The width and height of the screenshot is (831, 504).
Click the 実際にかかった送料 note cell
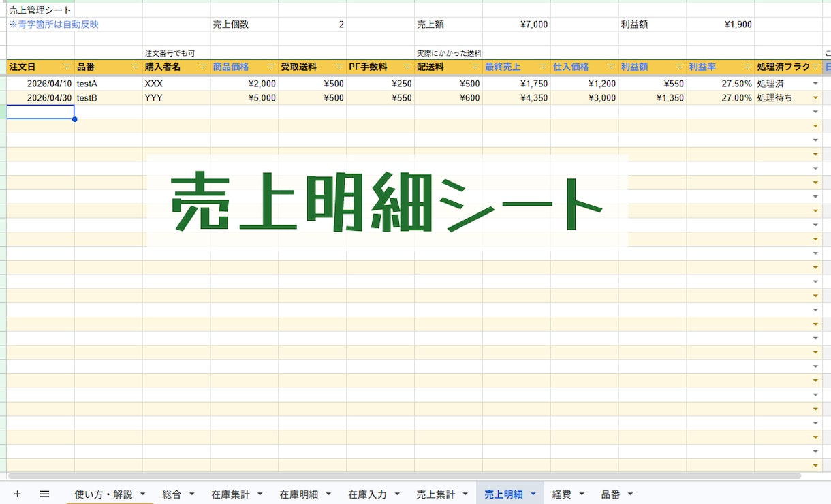point(449,53)
